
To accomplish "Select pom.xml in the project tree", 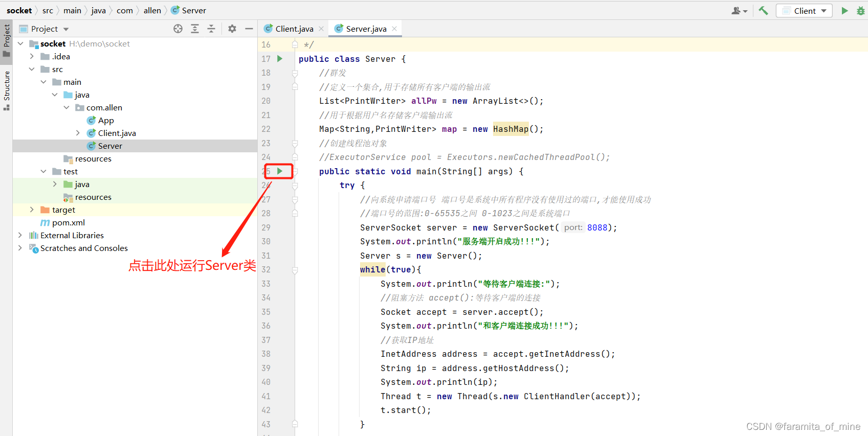I will coord(68,222).
